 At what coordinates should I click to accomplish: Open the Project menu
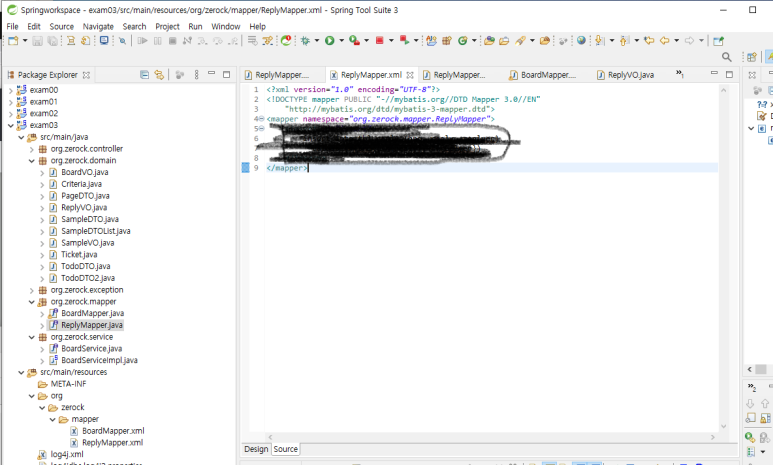pos(167,27)
